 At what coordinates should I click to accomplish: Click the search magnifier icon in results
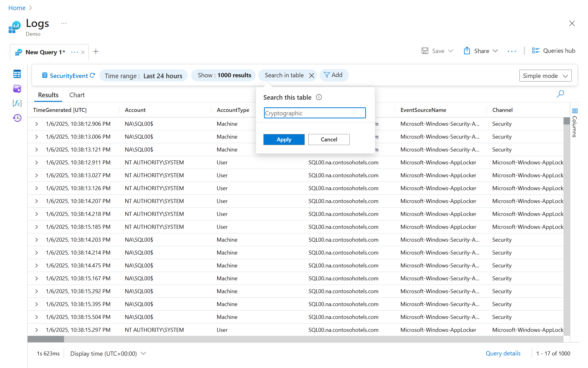[560, 94]
